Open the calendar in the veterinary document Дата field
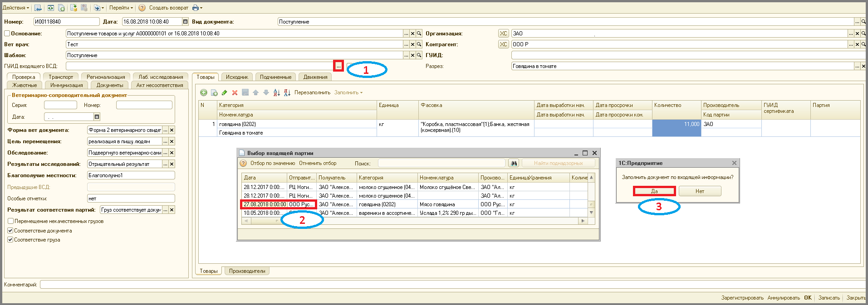Screen dimensions: 868x305 (x=97, y=116)
